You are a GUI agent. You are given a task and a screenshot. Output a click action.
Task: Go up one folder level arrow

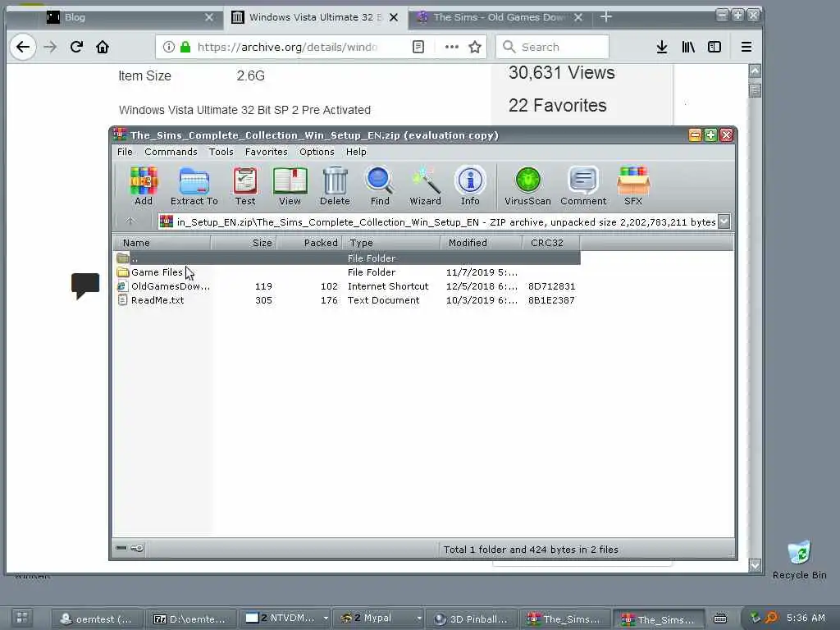(x=130, y=221)
